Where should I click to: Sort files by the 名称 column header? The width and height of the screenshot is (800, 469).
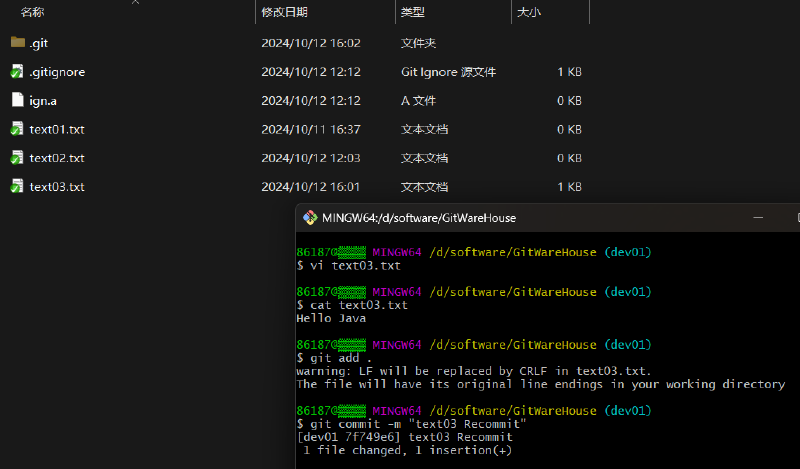point(32,12)
